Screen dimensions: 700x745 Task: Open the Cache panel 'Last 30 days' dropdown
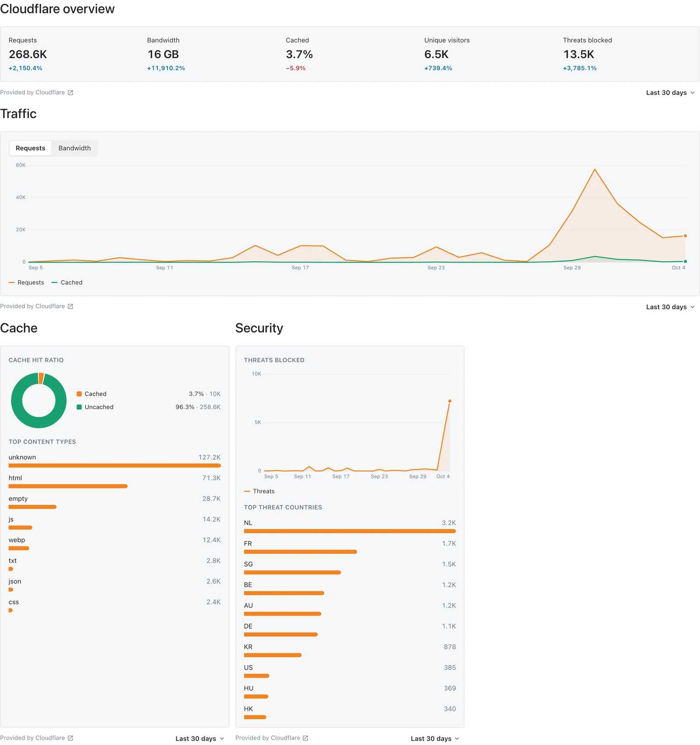[x=200, y=738]
